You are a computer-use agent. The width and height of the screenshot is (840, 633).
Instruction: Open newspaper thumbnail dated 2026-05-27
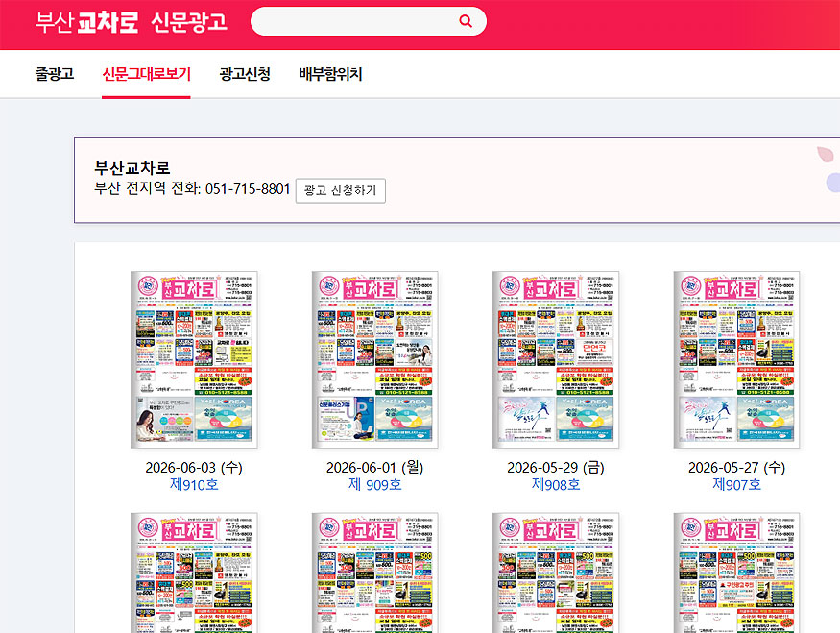(736, 359)
